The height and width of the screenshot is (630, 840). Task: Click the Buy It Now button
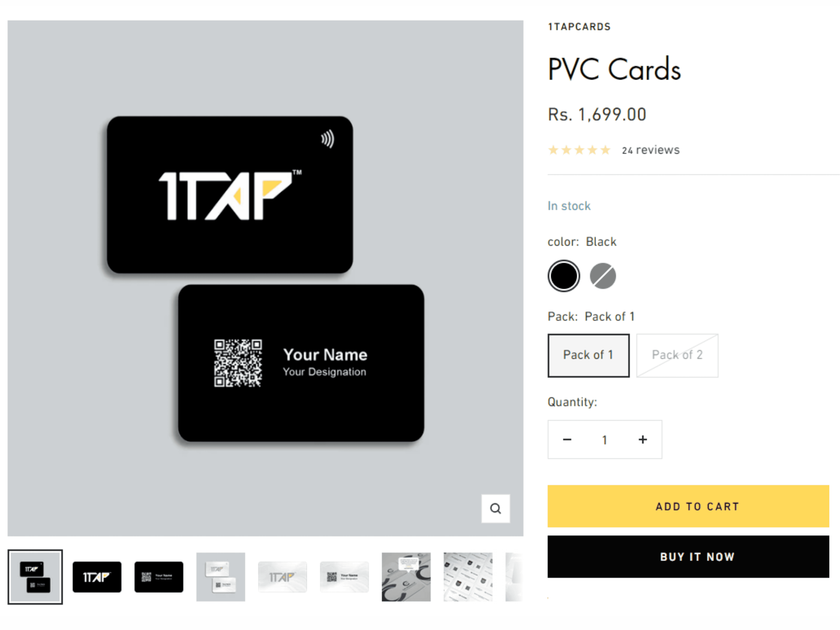(x=688, y=557)
